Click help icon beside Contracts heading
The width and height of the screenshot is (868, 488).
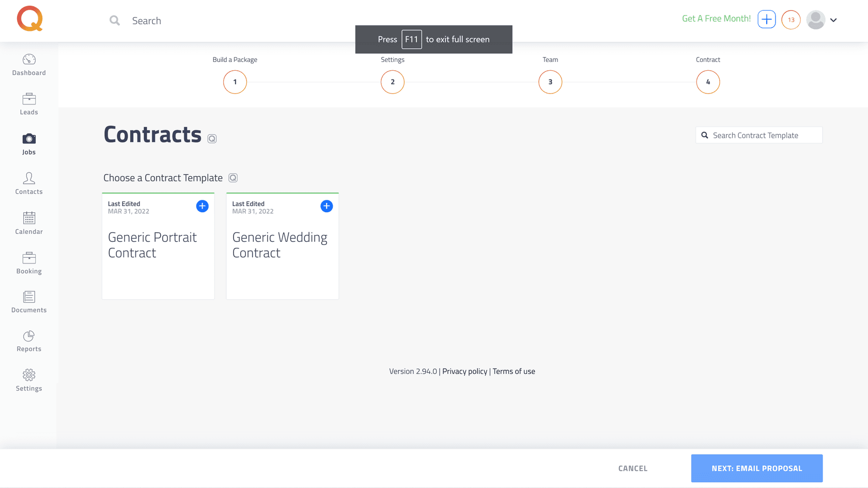coord(212,138)
